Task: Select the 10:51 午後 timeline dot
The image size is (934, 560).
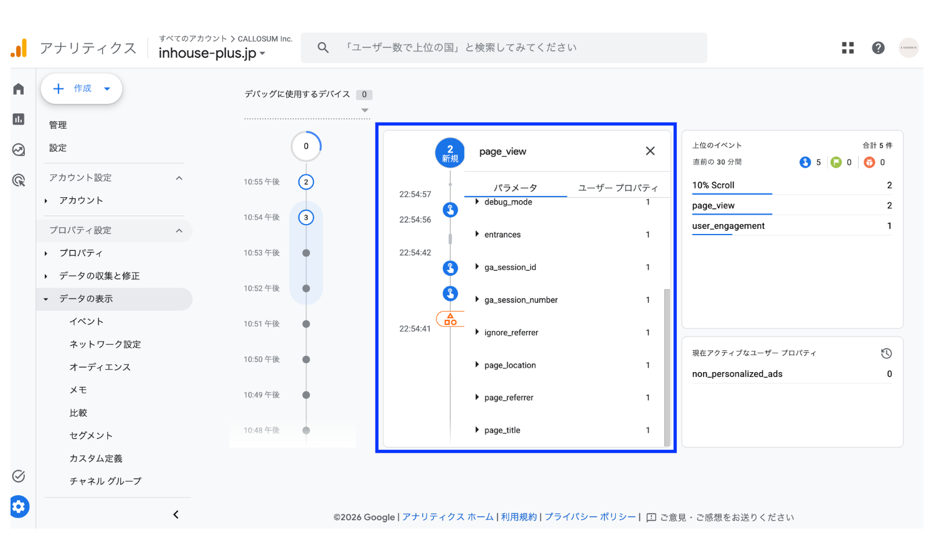Action: click(306, 324)
